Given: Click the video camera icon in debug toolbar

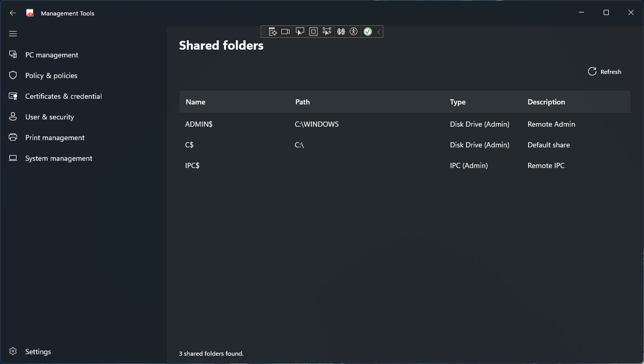Looking at the screenshot, I should coord(286,32).
